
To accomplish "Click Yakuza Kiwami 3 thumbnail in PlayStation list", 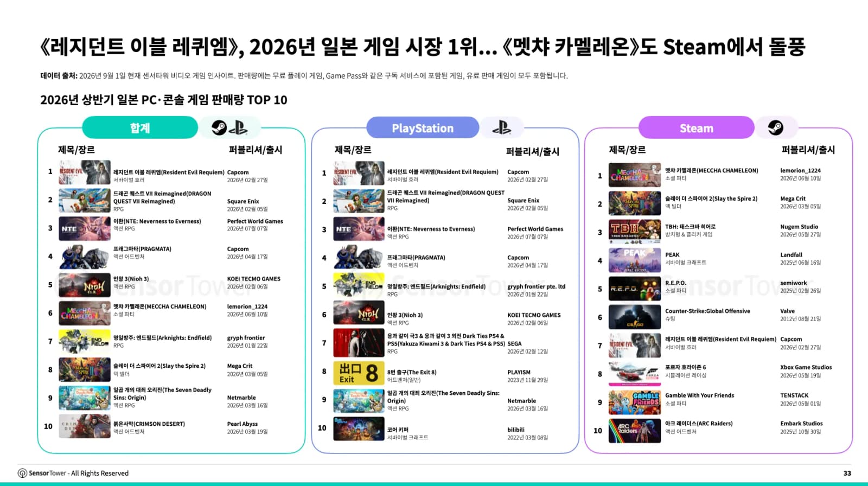I will pyautogui.click(x=359, y=343).
